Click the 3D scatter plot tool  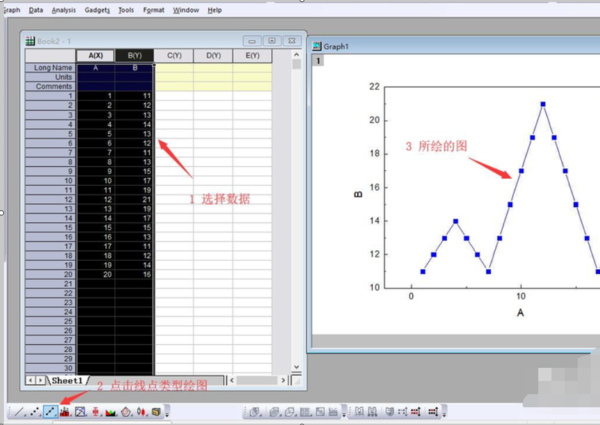[x=255, y=412]
